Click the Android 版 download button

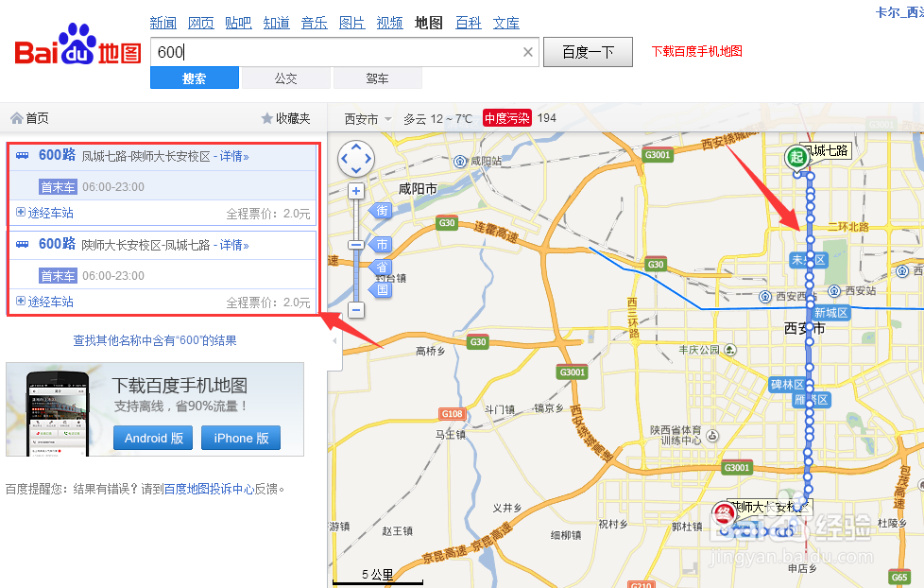point(153,439)
